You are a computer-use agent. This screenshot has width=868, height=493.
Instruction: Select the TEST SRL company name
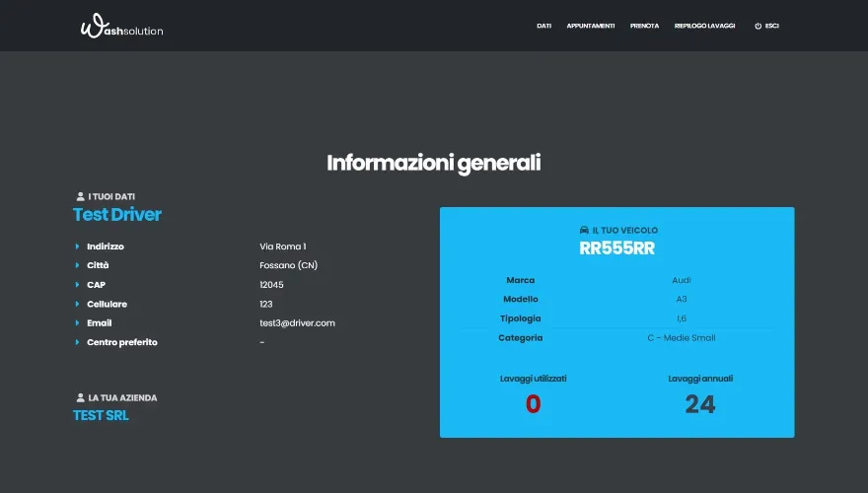point(101,415)
